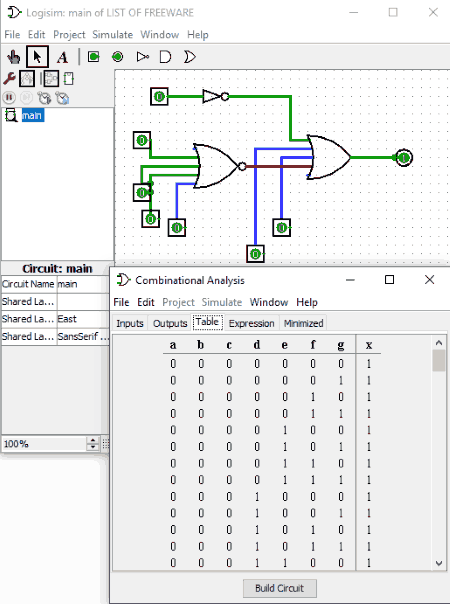Pick the NOT gate toolbar icon
Screen dimensions: 450x604
click(x=143, y=57)
